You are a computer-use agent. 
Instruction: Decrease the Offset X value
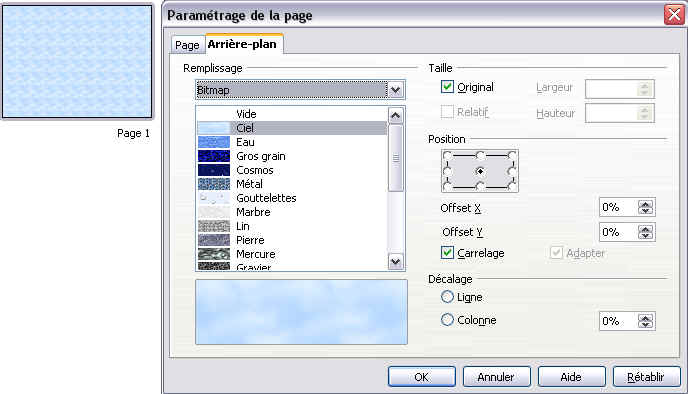[x=645, y=211]
